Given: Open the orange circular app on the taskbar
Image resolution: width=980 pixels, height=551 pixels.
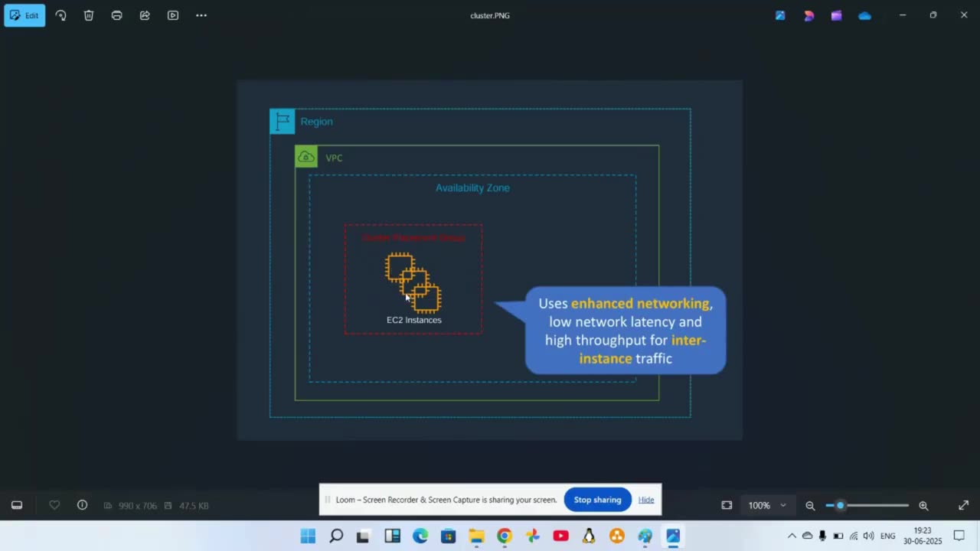Looking at the screenshot, I should [617, 536].
